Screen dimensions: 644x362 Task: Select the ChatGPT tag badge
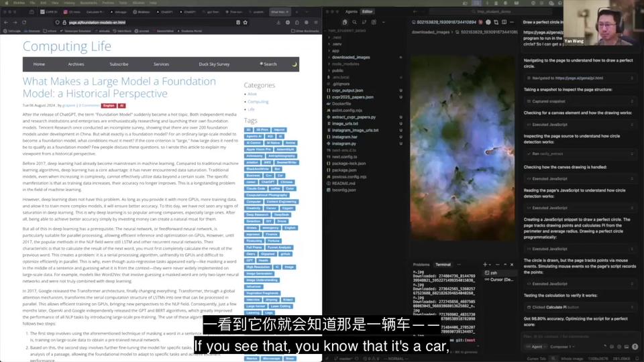tap(268, 182)
